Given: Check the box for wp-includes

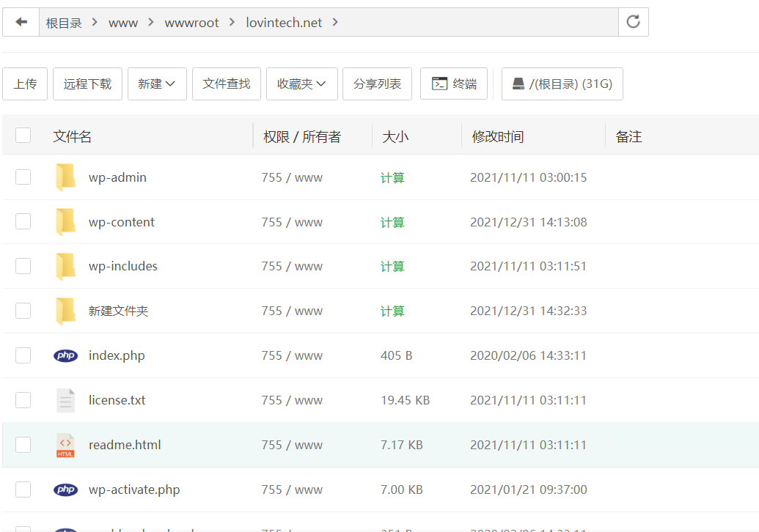Looking at the screenshot, I should click(x=23, y=266).
